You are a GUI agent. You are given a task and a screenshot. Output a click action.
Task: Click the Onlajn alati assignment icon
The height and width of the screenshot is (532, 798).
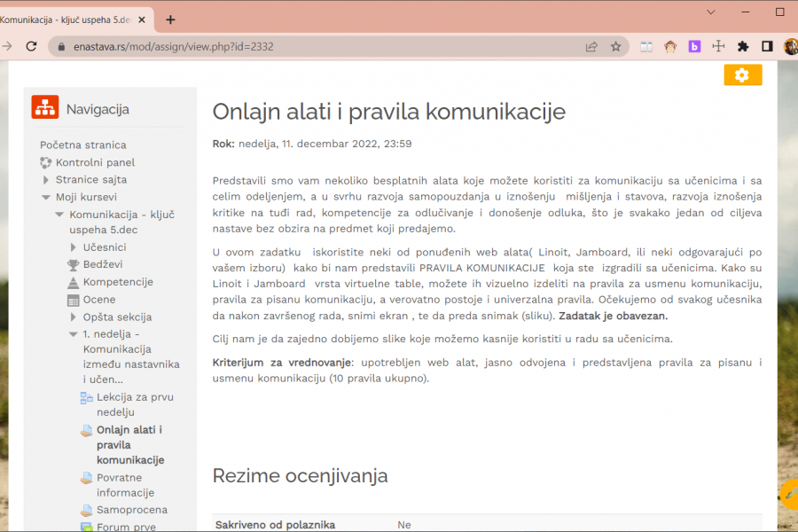pos(87,431)
